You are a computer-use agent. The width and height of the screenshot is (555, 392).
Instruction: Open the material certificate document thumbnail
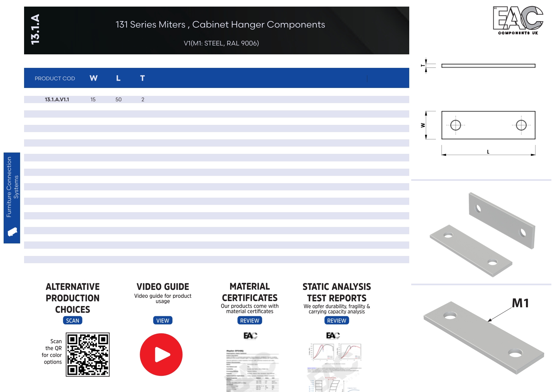tap(252, 366)
